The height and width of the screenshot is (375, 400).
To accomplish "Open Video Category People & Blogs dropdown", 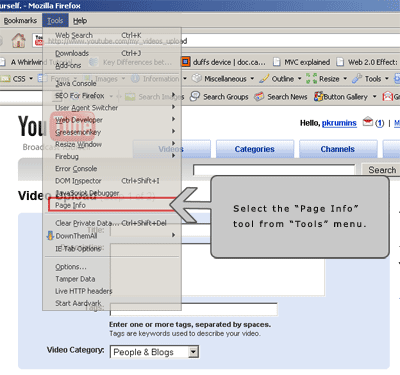I will (155, 352).
